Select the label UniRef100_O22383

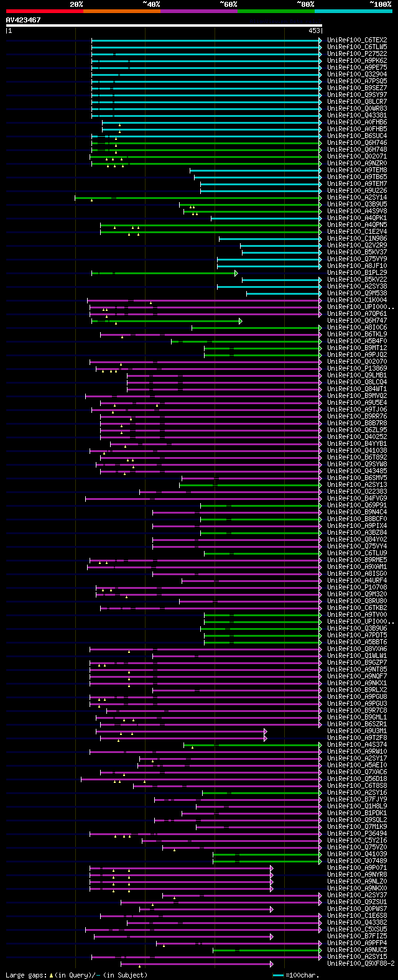click(x=357, y=491)
